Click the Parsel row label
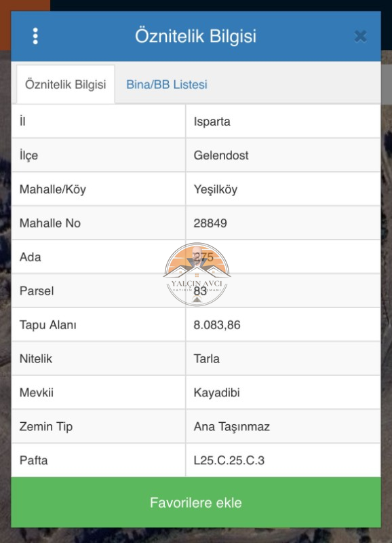The height and width of the screenshot is (543, 392). pos(37,291)
